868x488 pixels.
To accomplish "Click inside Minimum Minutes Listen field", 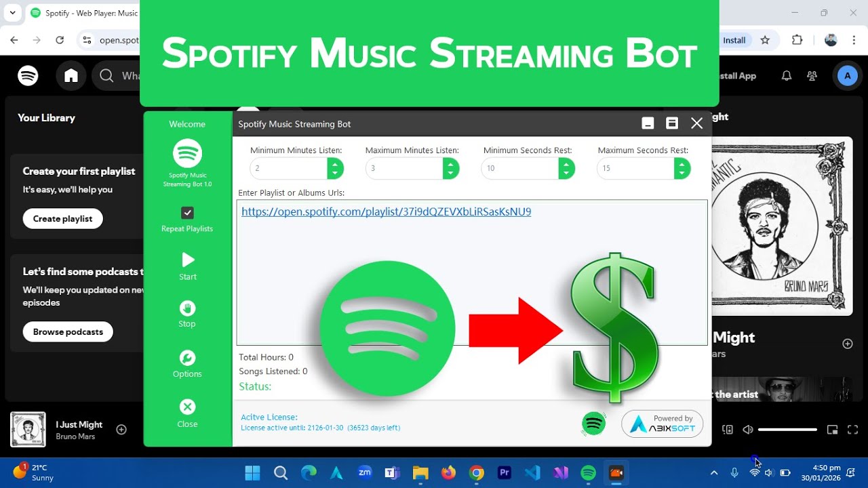I will [x=288, y=168].
